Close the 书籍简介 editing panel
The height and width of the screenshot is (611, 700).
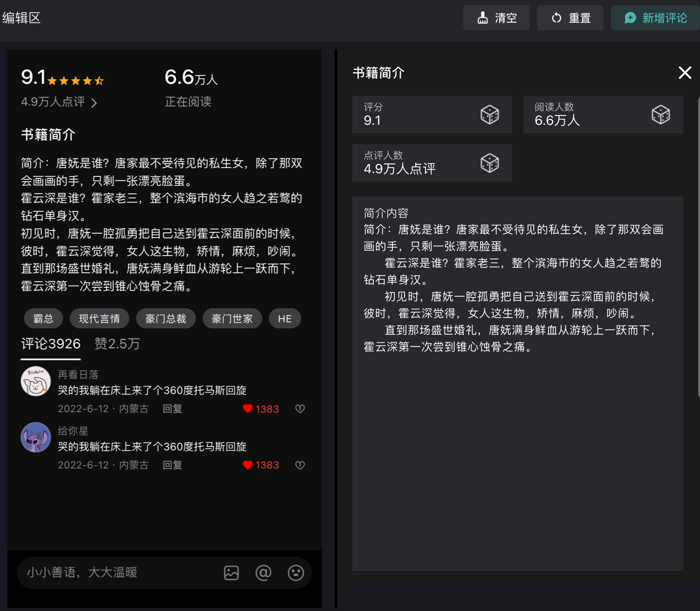pos(685,73)
